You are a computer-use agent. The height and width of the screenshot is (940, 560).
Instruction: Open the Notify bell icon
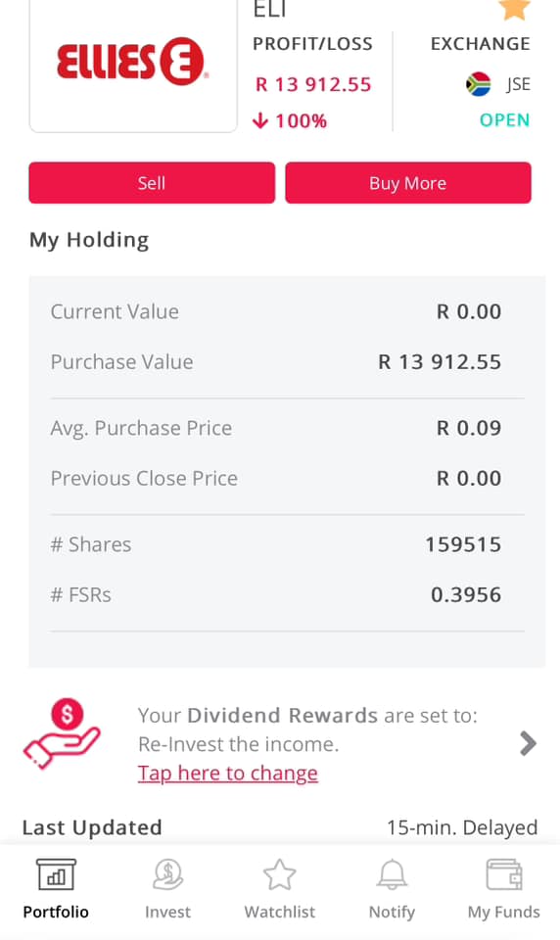[x=392, y=874]
